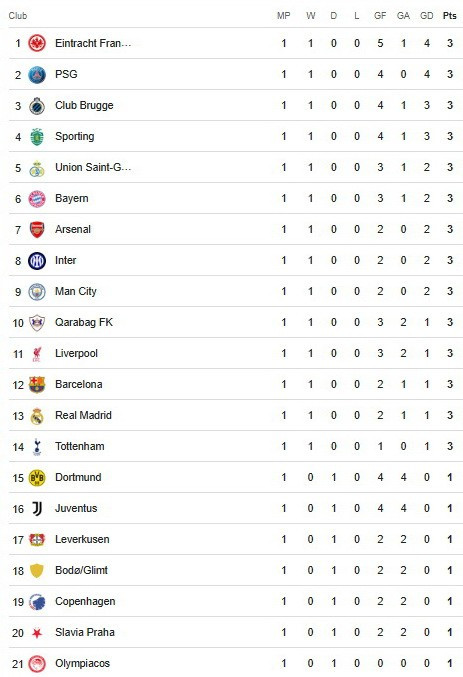Click the Club column header

pos(18,16)
